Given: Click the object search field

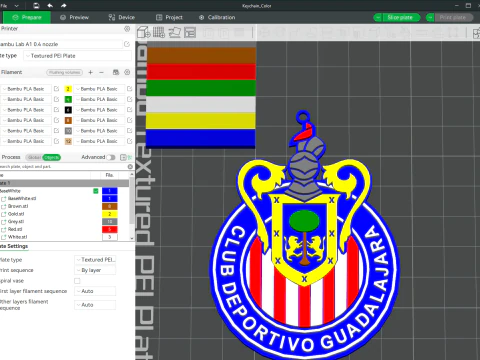Looking at the screenshot, I should (x=62, y=166).
